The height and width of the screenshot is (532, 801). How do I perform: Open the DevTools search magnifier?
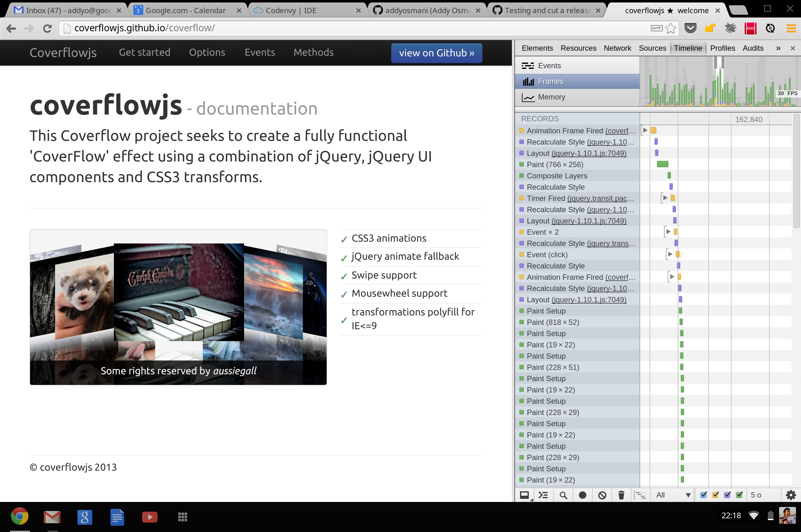pos(563,495)
